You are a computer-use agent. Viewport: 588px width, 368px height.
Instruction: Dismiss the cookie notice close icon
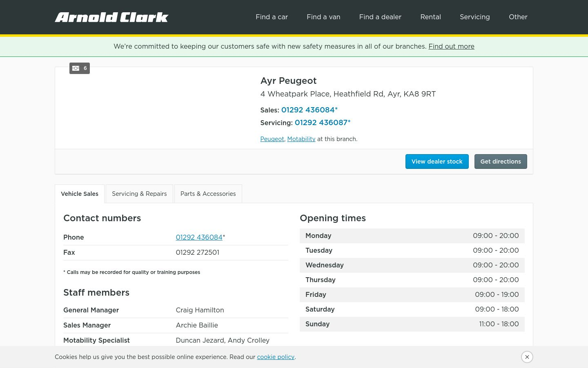527,357
